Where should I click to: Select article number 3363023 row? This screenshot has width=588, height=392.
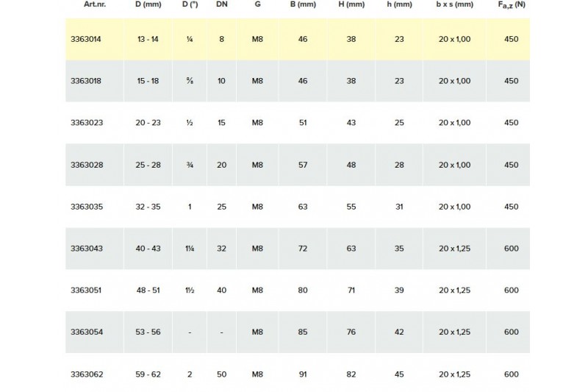298,123
